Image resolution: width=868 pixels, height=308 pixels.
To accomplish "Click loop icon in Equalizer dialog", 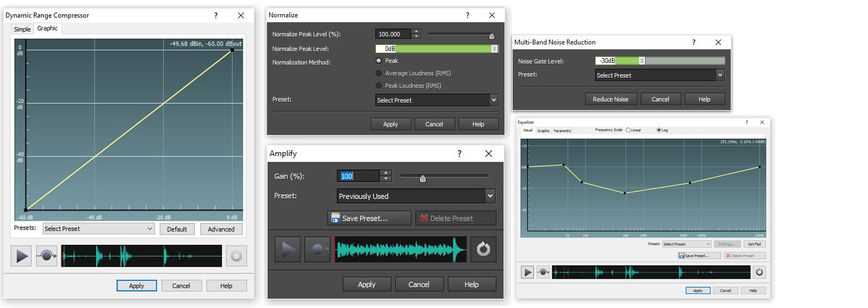I will [759, 272].
